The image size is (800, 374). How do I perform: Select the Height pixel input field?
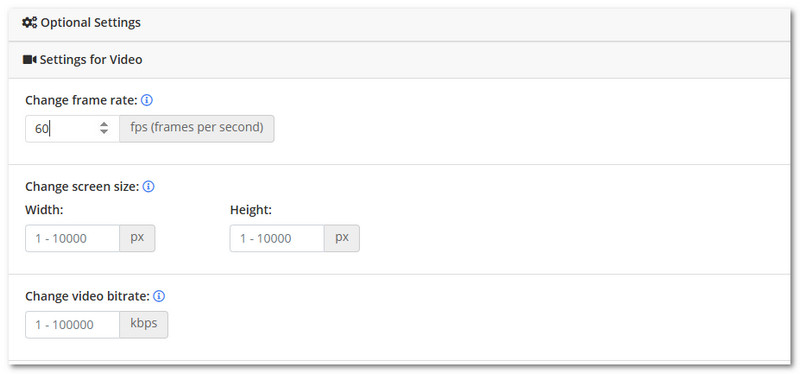coord(277,238)
